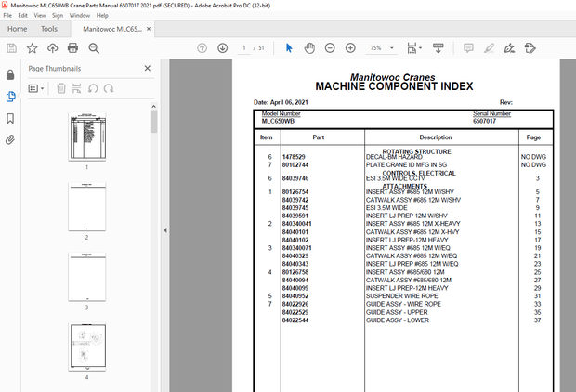
Task: Open the Sign menu
Action: [x=58, y=16]
